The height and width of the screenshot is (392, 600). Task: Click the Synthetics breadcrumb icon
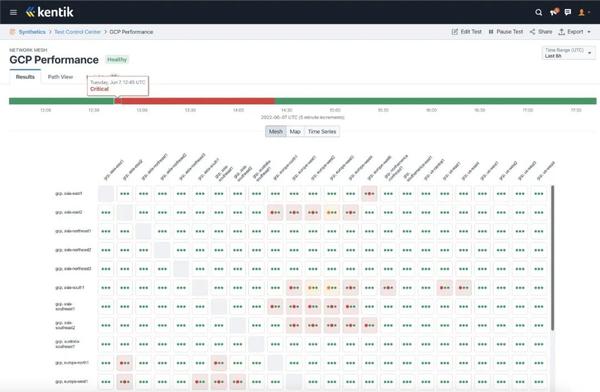(13, 32)
